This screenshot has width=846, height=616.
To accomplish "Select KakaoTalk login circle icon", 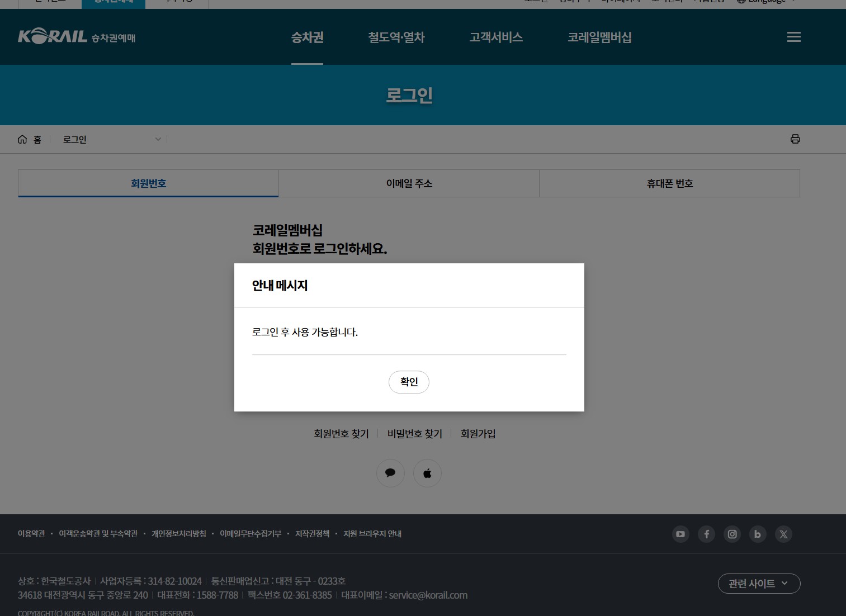I will pos(390,473).
